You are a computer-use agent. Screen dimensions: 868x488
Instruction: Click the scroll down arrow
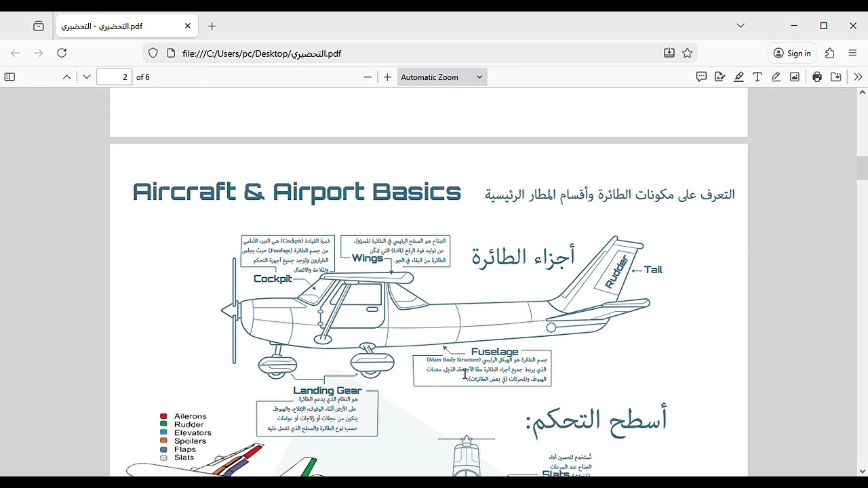(x=863, y=472)
